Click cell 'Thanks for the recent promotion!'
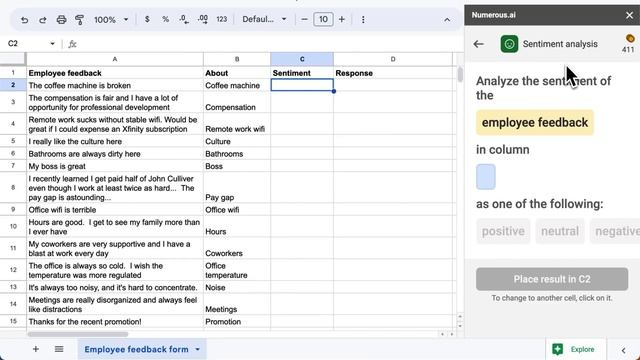The width and height of the screenshot is (640, 360). pos(115,322)
